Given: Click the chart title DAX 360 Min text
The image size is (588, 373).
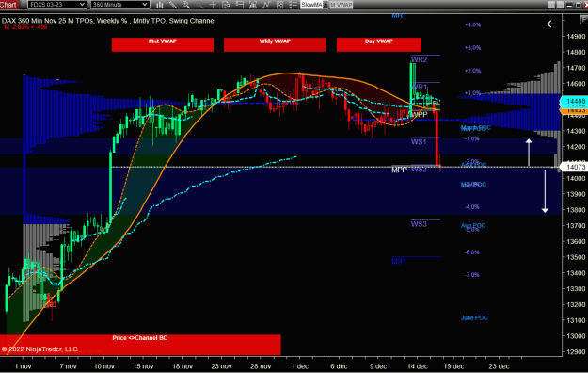Looking at the screenshot, I should [x=108, y=21].
